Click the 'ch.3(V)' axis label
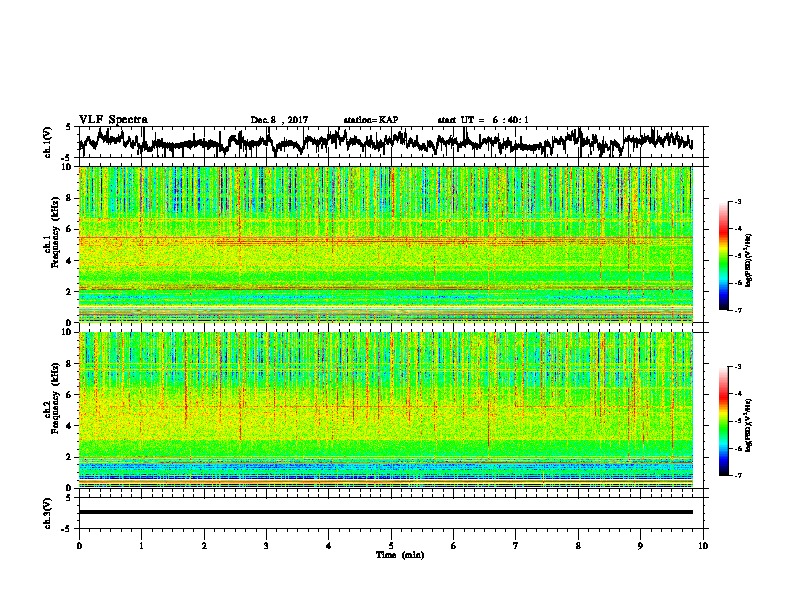This screenshot has width=792, height=612. (48, 513)
